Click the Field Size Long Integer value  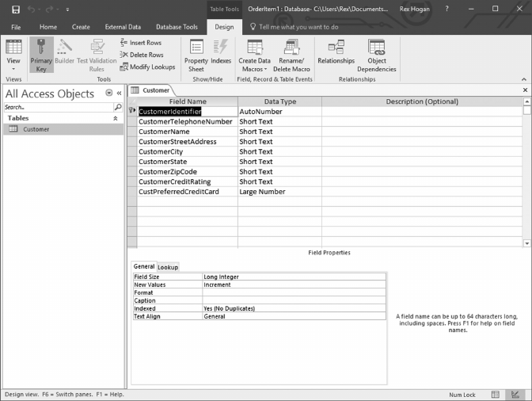coord(294,277)
